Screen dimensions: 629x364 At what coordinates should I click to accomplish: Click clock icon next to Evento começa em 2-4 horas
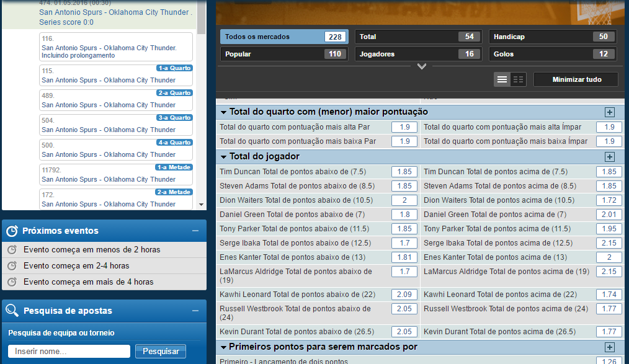tap(12, 266)
